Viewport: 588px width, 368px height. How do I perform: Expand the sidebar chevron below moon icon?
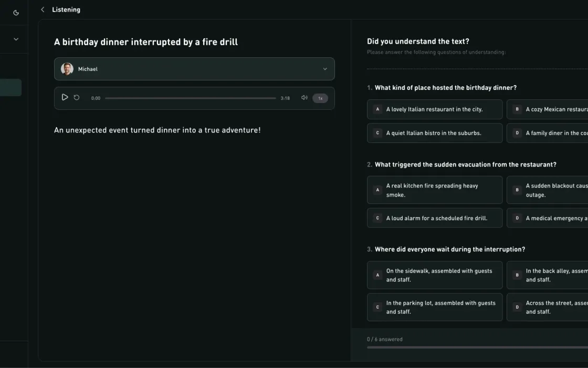coord(16,39)
